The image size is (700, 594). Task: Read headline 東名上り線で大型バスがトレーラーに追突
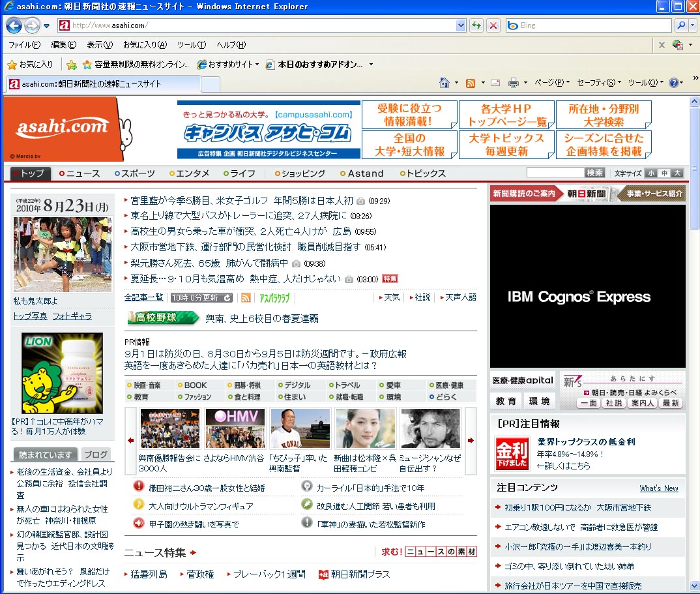pos(239,216)
